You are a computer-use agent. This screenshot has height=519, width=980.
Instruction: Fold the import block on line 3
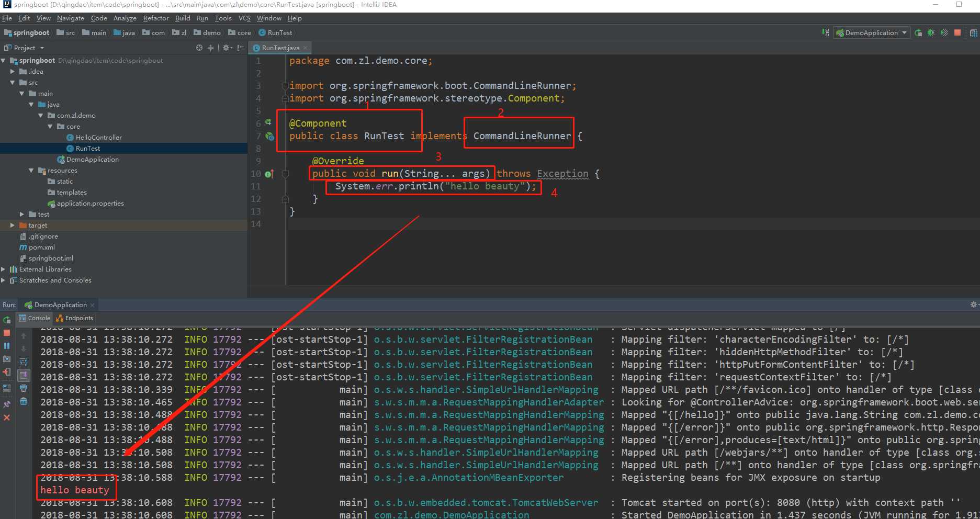(285, 86)
